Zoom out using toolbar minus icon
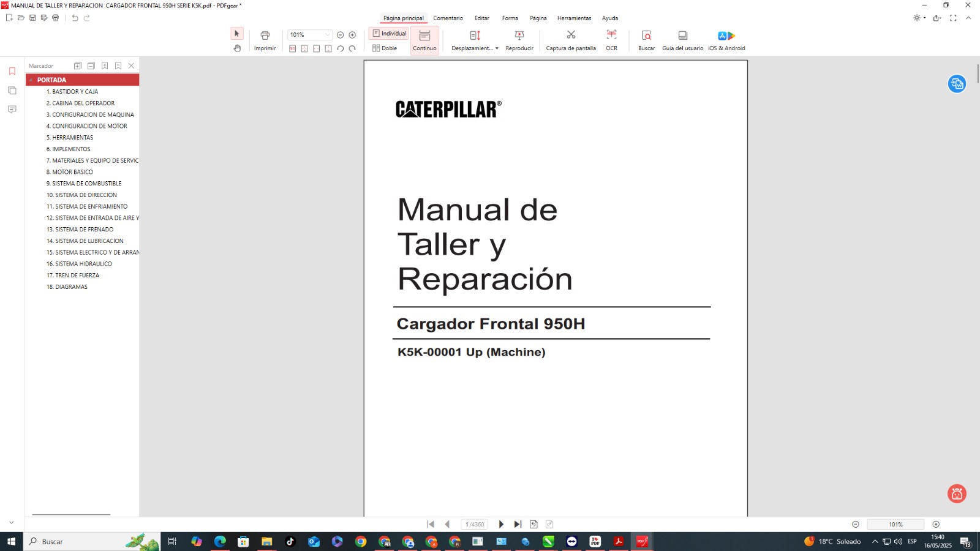This screenshot has width=980, height=551. coord(341,35)
